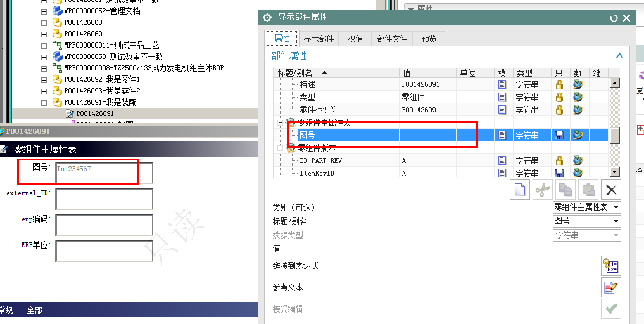Expand the WP000000052-管理文档 tree node
644x324 pixels.
pos(44,11)
